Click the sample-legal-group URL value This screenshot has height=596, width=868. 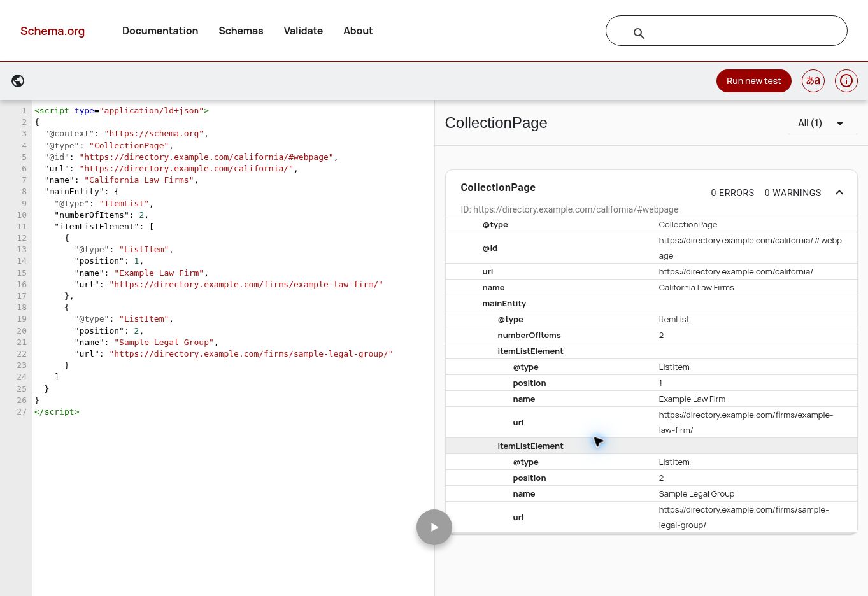[x=743, y=517]
